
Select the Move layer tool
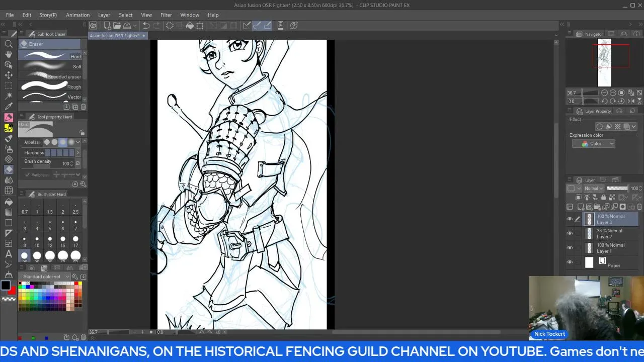[x=9, y=75]
